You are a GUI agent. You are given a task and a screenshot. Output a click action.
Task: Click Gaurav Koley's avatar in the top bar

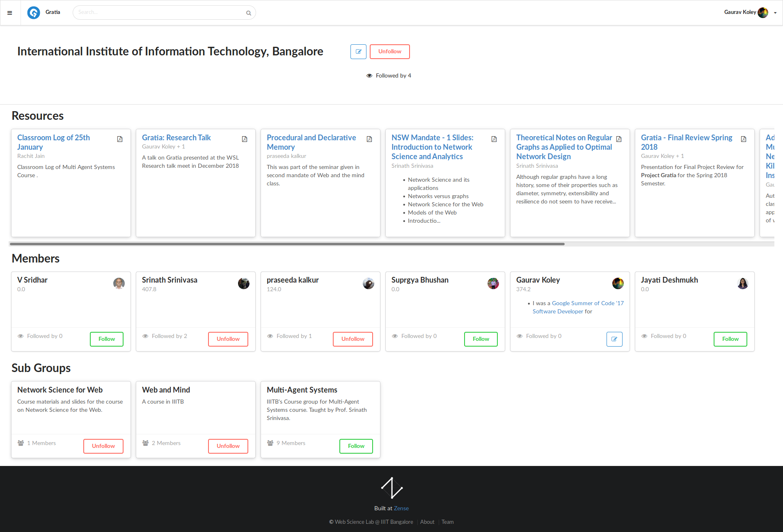(x=763, y=13)
